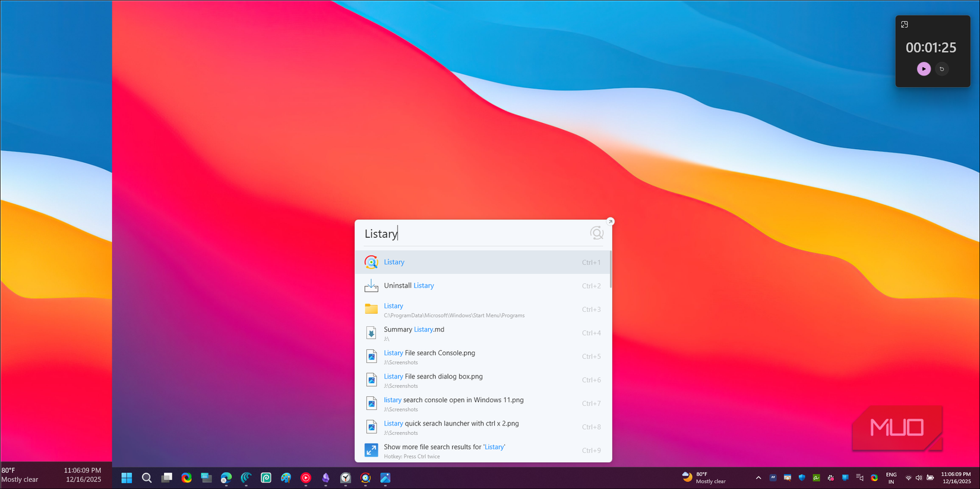Image resolution: width=980 pixels, height=489 pixels.
Task: Open Listary from the taskbar
Action: tap(365, 478)
